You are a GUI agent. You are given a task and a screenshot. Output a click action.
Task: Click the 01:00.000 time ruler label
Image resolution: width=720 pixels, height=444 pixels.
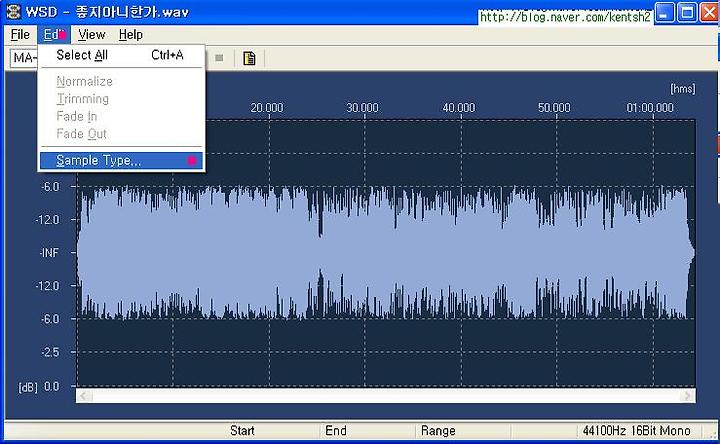click(x=650, y=108)
